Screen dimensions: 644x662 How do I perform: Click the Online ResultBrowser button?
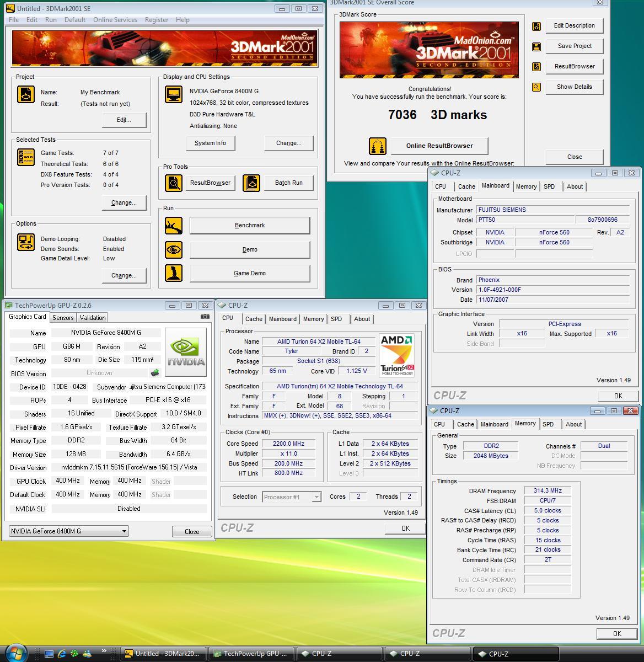(439, 146)
